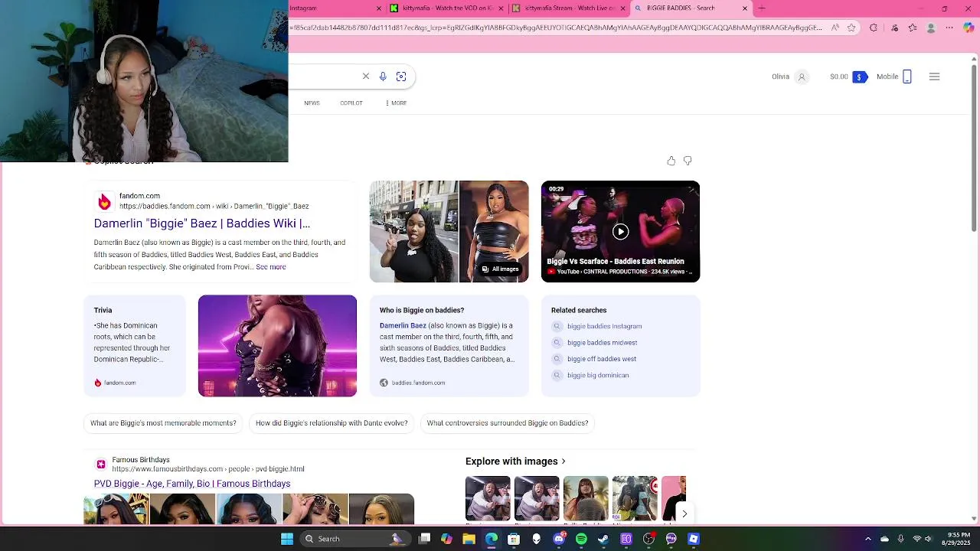Close the Instagram browser tab
This screenshot has height=551, width=980.
coord(379,8)
